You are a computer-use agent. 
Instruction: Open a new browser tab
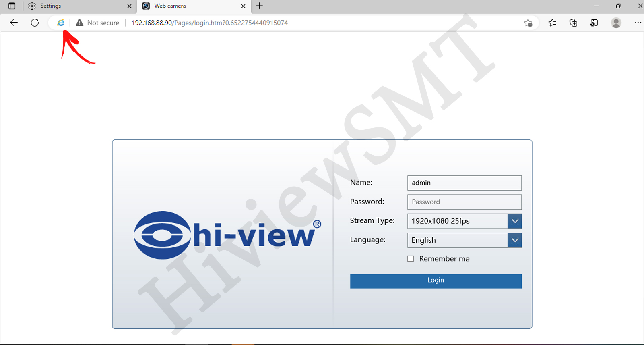pyautogui.click(x=260, y=6)
